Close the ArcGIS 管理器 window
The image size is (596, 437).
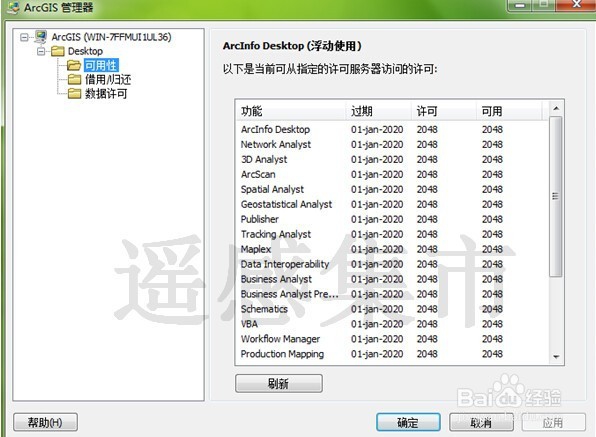pos(577,5)
